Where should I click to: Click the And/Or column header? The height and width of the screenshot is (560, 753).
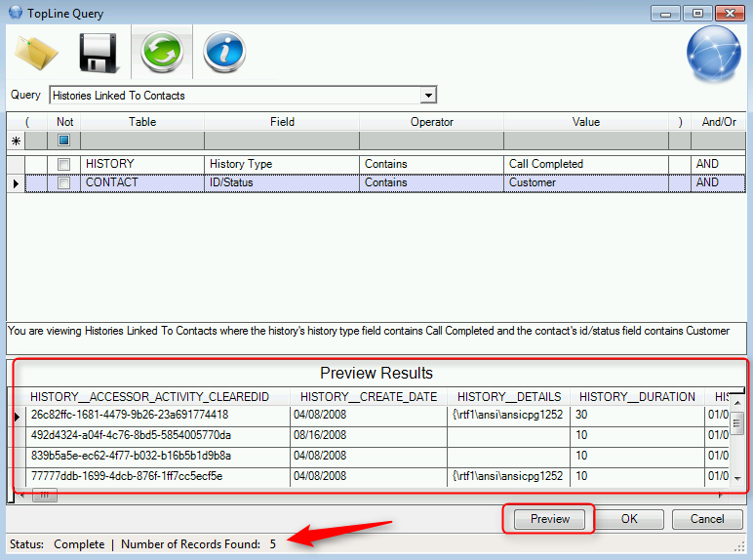tap(719, 122)
